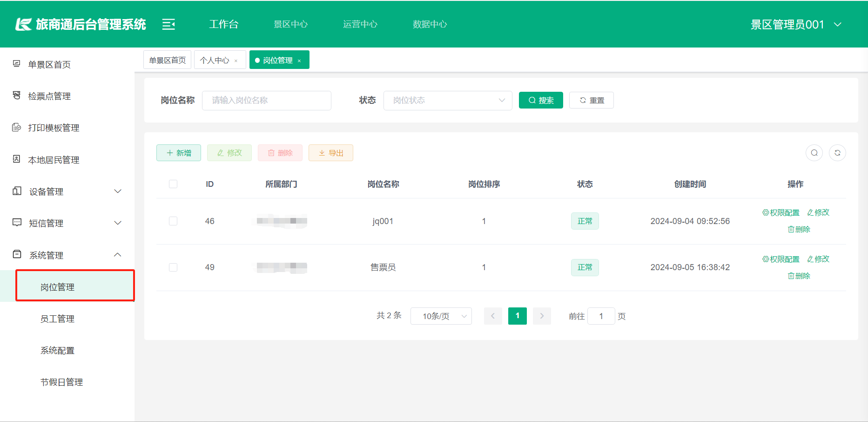Open 权限配置 for jq001 row
The width and height of the screenshot is (868, 422).
click(x=781, y=212)
